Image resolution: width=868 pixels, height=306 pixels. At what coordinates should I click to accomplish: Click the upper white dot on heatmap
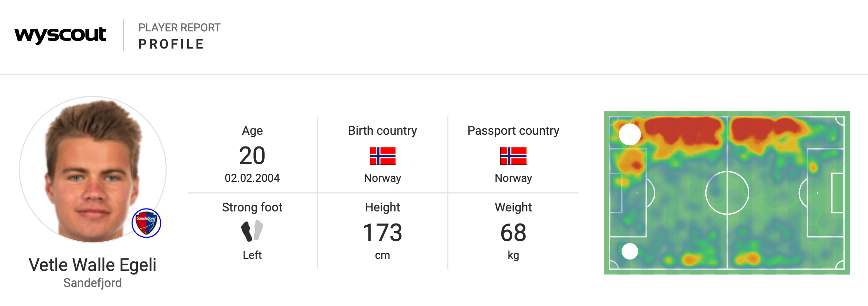(x=630, y=134)
